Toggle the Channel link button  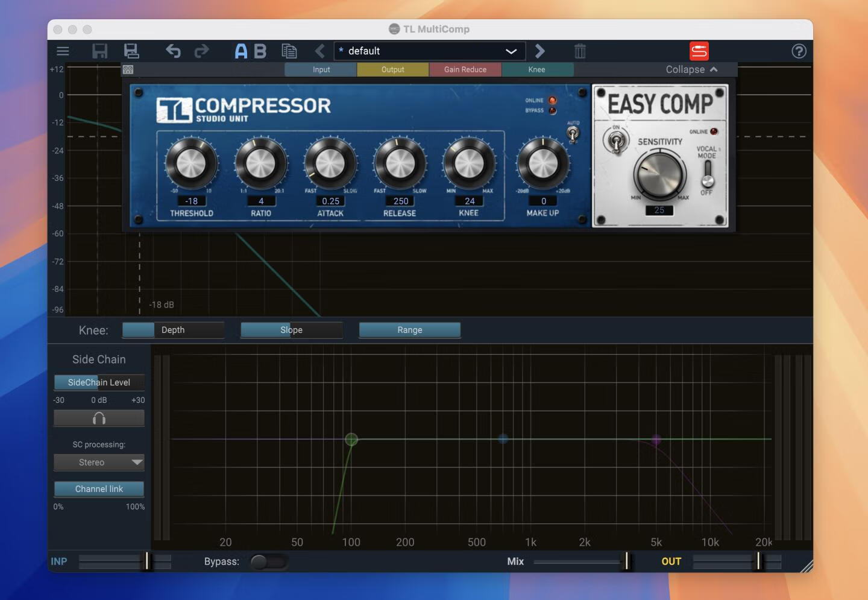click(x=99, y=489)
